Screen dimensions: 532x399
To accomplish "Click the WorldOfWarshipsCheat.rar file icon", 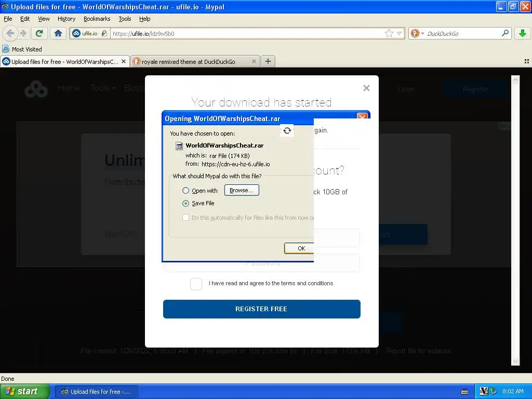I will click(179, 146).
